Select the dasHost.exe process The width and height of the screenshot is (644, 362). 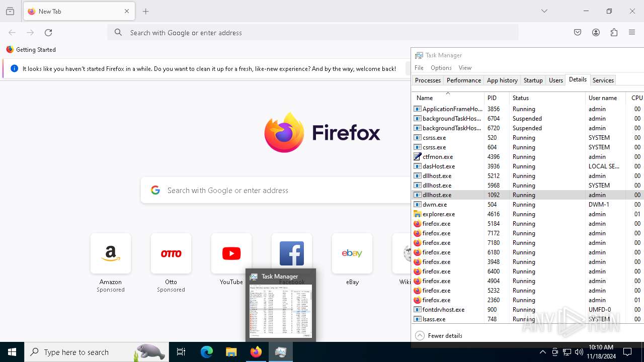[528, 166]
